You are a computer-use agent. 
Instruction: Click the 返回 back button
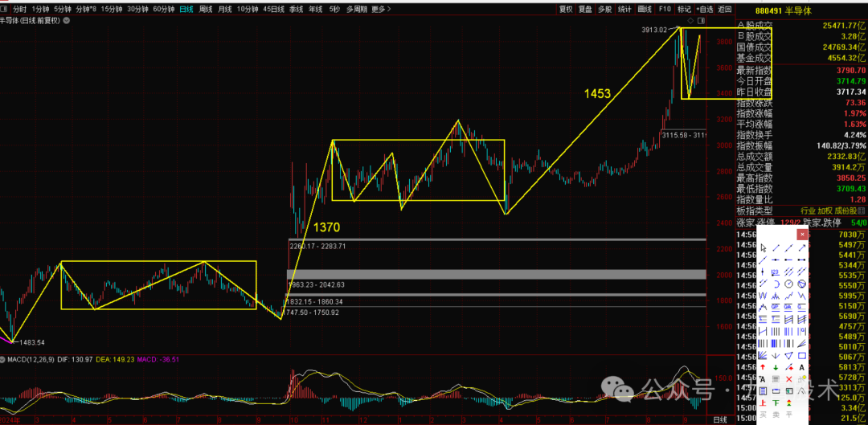click(x=724, y=9)
